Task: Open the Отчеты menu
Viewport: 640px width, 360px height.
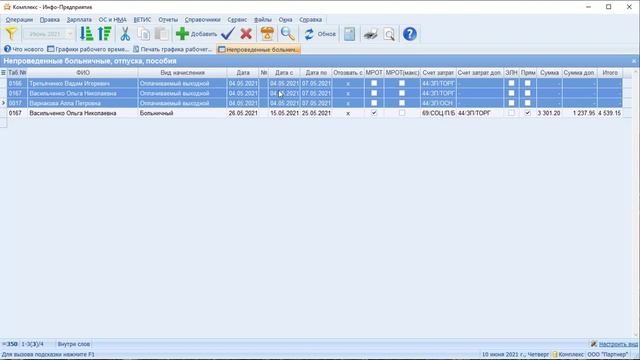Action: (x=168, y=20)
